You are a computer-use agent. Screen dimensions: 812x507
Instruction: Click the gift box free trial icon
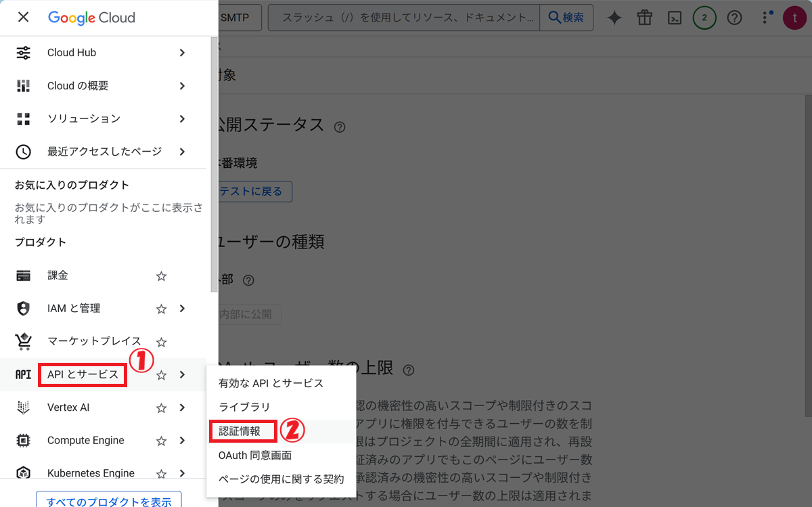pyautogui.click(x=644, y=18)
